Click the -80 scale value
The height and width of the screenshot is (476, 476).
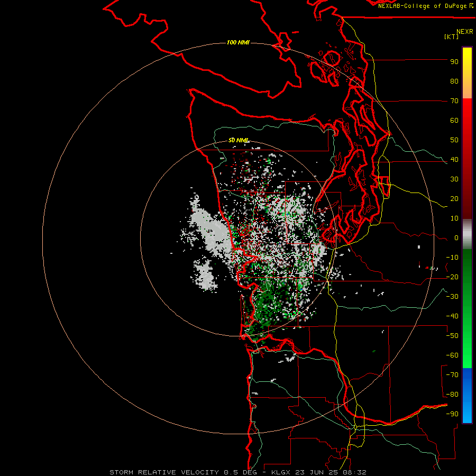pyautogui.click(x=452, y=395)
